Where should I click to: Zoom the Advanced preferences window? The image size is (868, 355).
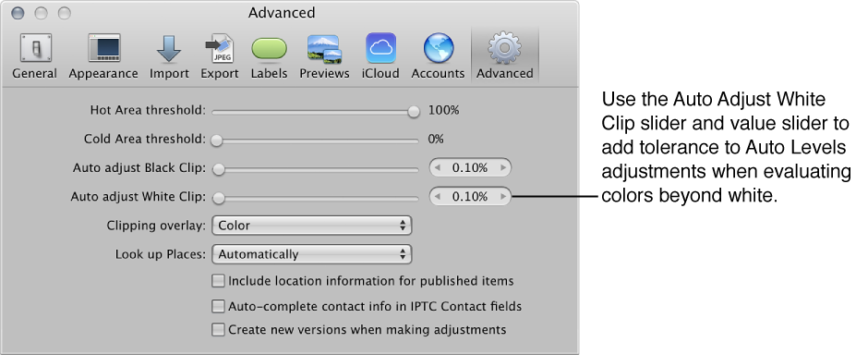(65, 13)
